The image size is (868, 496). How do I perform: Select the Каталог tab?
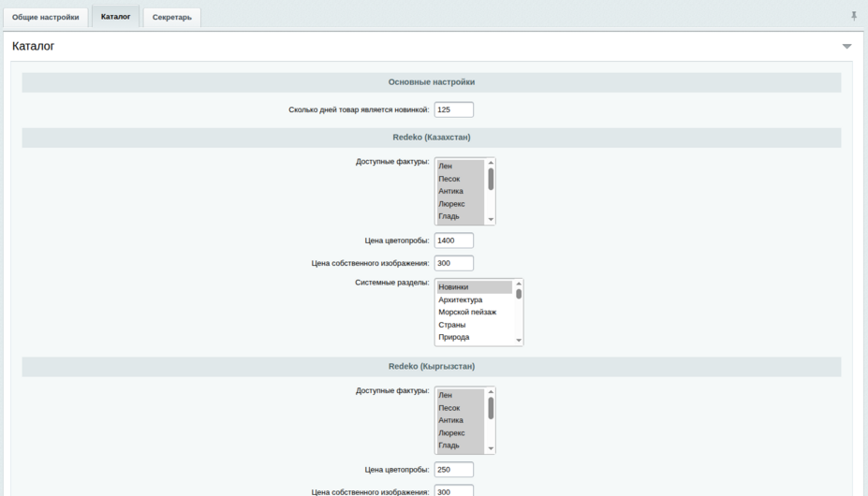115,17
